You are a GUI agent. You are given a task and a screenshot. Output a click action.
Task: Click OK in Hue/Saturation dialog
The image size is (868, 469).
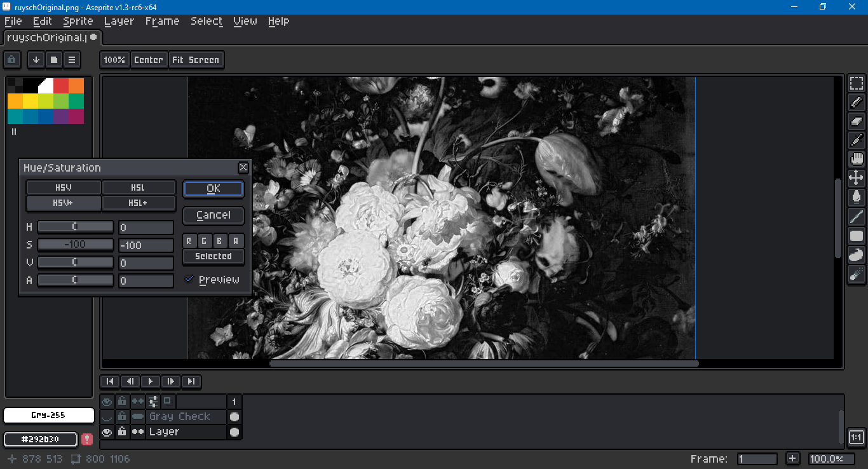[x=214, y=189]
